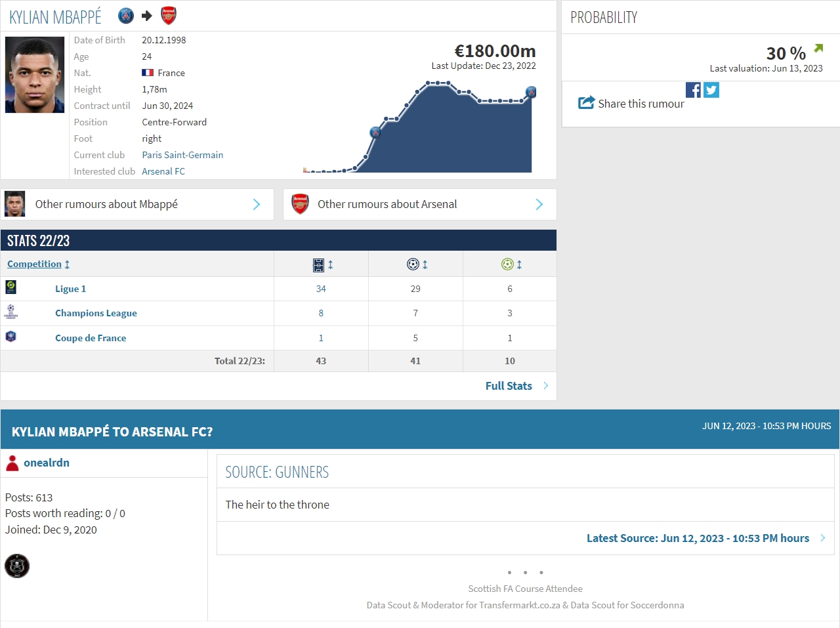Click the Paris Saint-Germain crest in header

[x=126, y=16]
